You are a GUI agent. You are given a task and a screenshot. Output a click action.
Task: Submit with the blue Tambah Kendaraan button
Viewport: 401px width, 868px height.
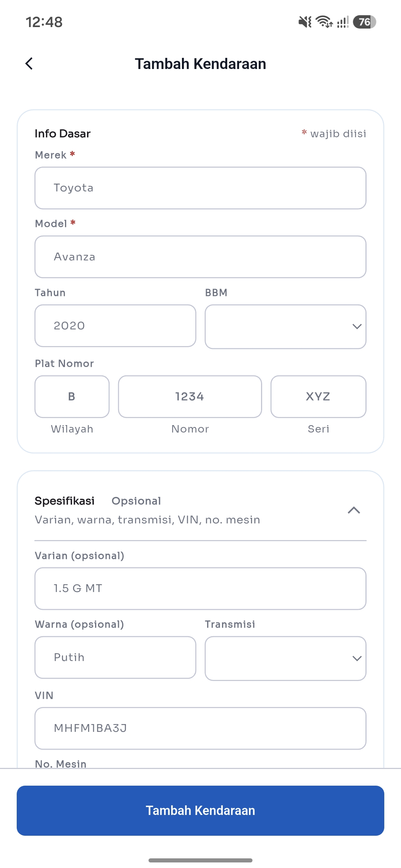coord(200,811)
